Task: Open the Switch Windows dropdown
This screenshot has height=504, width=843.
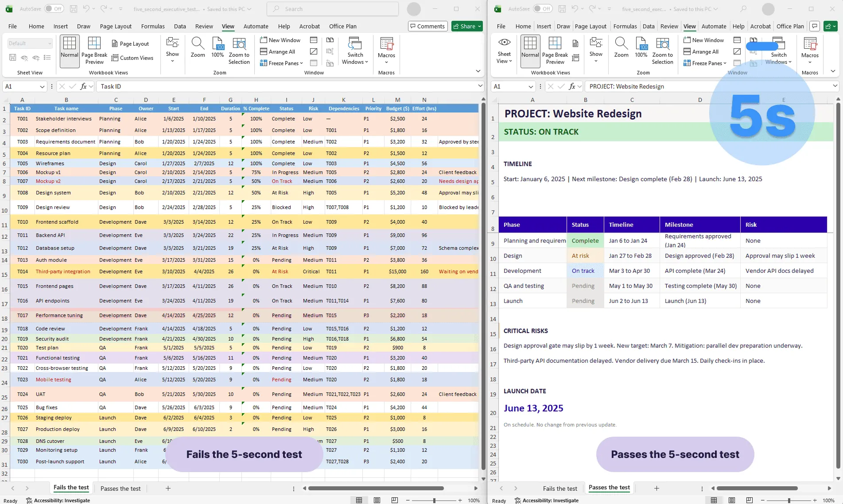Action: 355,51
